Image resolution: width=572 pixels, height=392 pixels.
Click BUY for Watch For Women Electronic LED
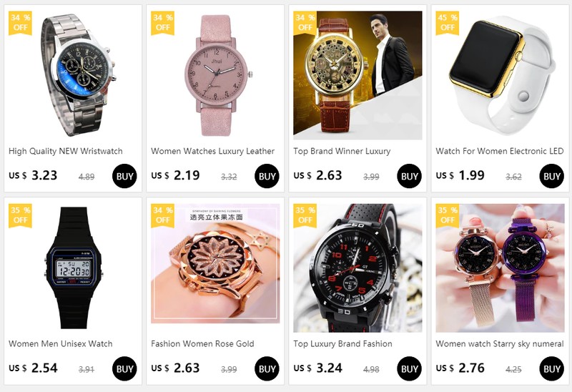(551, 176)
